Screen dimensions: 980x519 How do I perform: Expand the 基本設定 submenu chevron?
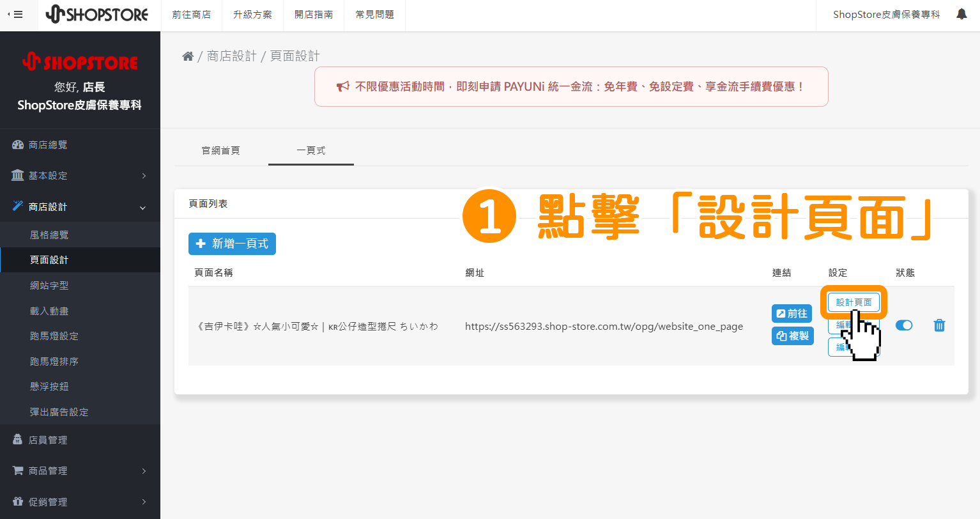pyautogui.click(x=144, y=176)
